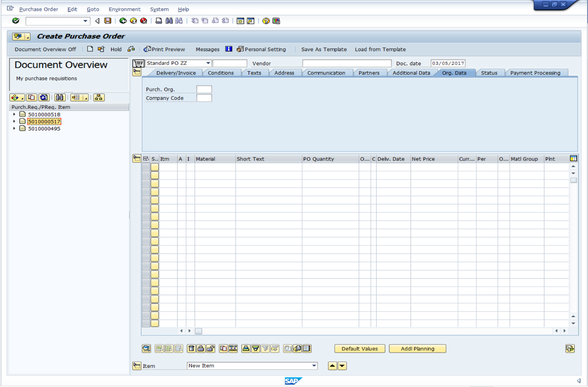Click the Hold button
The height and width of the screenshot is (387, 588).
pyautogui.click(x=116, y=49)
